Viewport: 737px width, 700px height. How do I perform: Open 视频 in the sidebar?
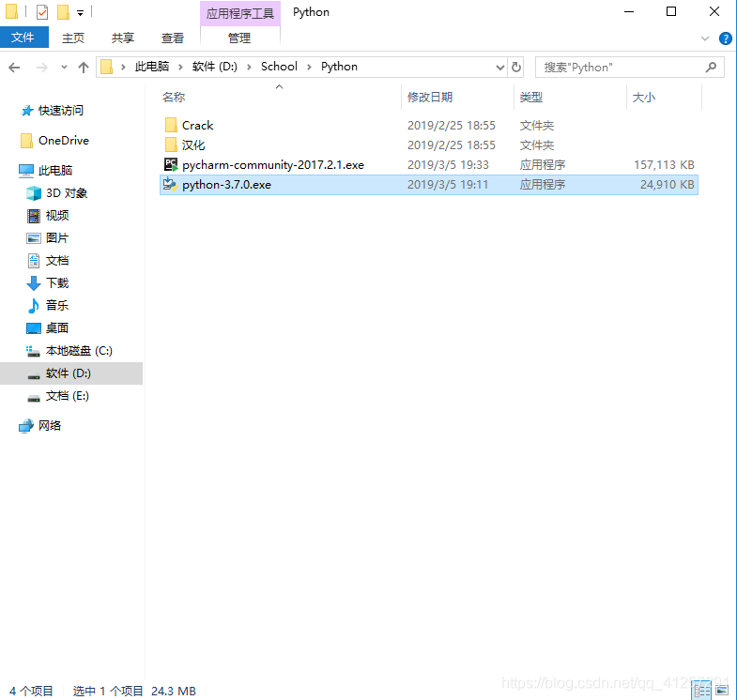(x=57, y=216)
